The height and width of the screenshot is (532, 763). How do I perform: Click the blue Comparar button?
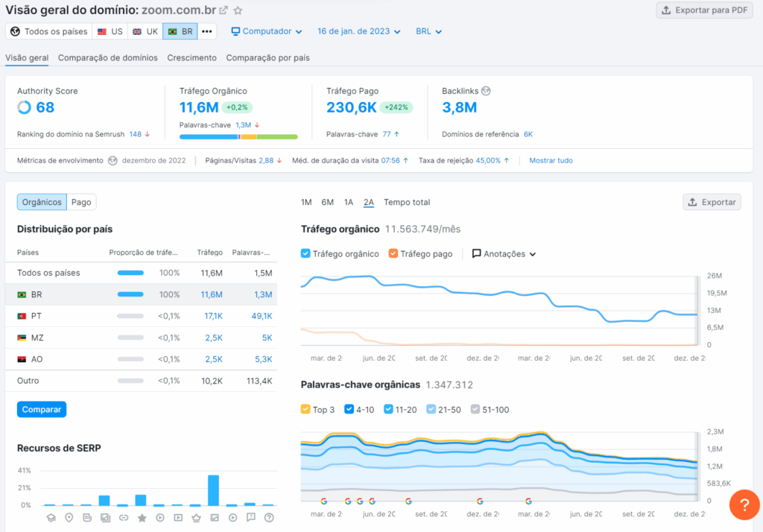(x=42, y=409)
